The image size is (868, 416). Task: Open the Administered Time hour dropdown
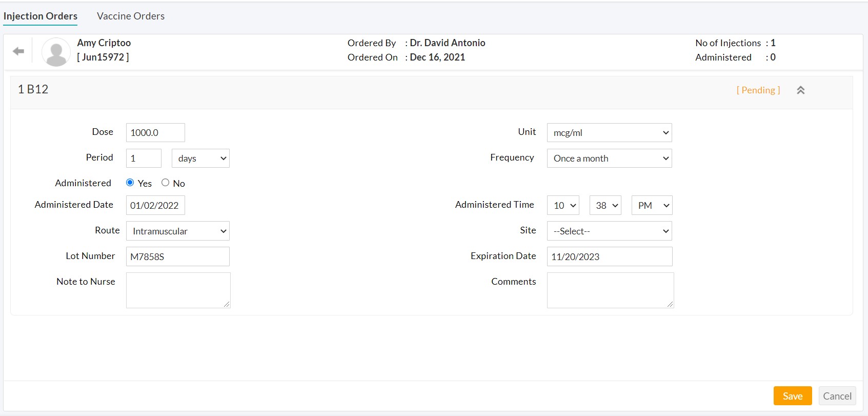pos(563,206)
